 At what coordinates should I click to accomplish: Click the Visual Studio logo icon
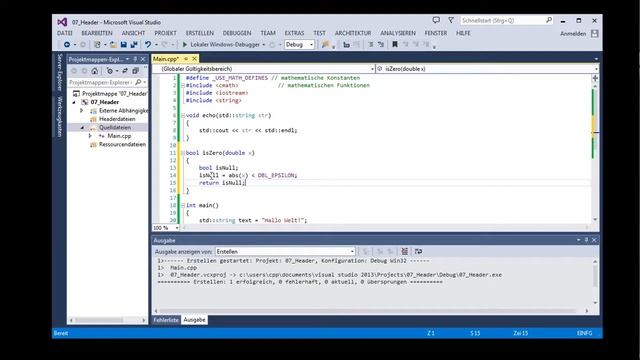62,22
